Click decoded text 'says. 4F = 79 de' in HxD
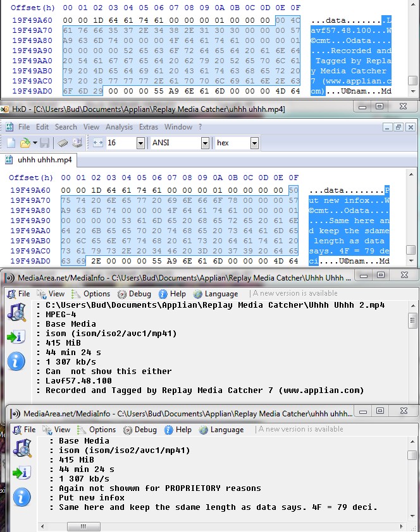The height and width of the screenshot is (532, 420). pos(349,251)
